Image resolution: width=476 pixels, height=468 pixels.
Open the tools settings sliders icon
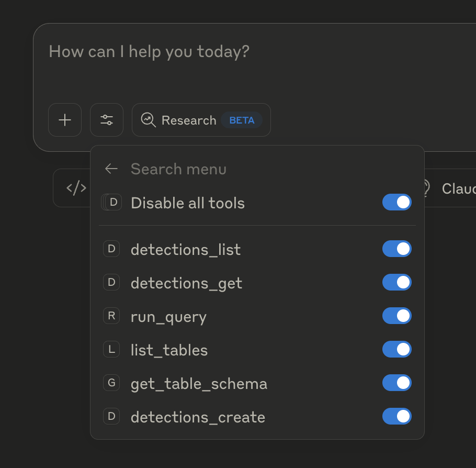(x=106, y=119)
